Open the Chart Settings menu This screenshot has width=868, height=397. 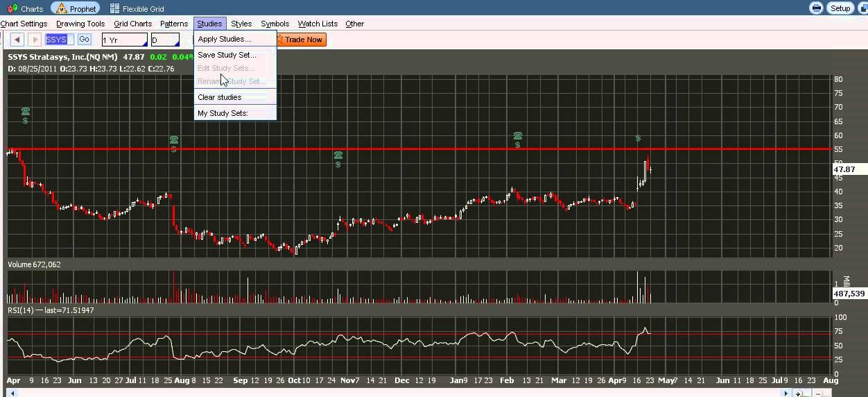(x=24, y=24)
